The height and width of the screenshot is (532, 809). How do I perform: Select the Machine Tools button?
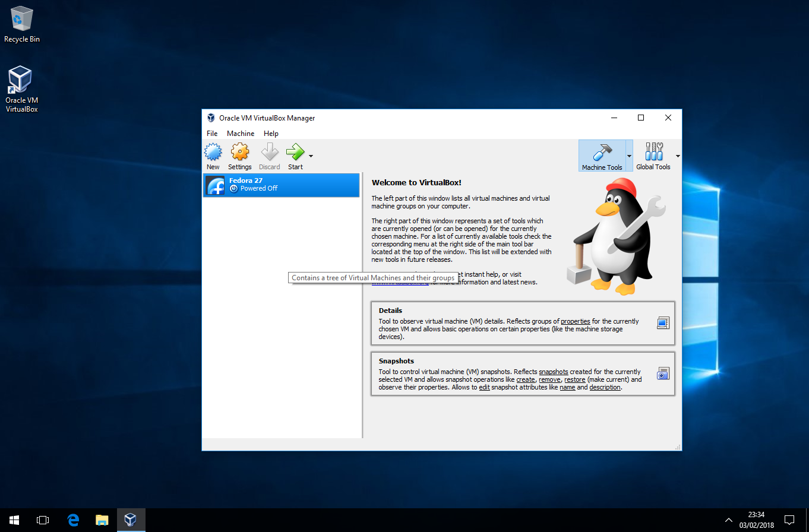coord(602,156)
